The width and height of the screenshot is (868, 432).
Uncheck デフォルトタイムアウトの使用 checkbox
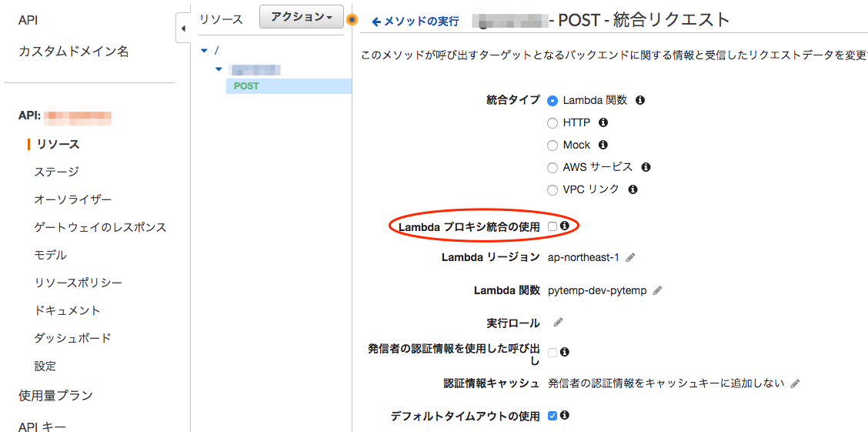553,415
